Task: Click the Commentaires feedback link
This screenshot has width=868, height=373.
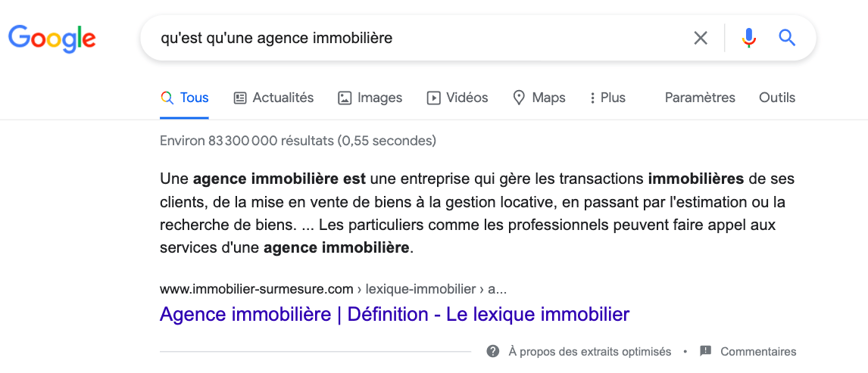Action: 758,351
